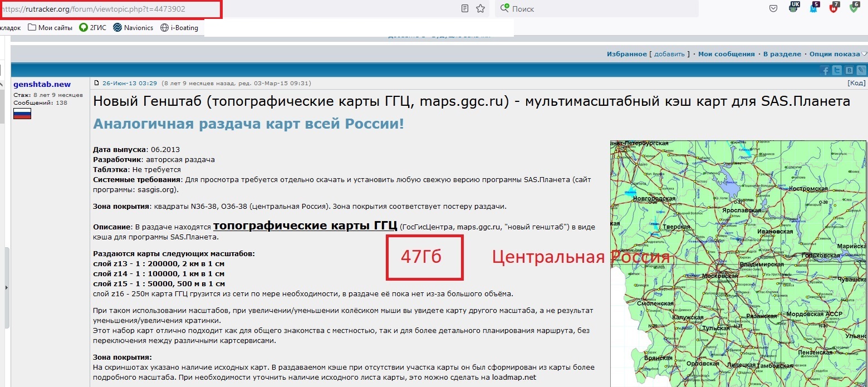Share post via VK icon
Image resolution: width=868 pixels, height=387 pixels.
coord(849,70)
